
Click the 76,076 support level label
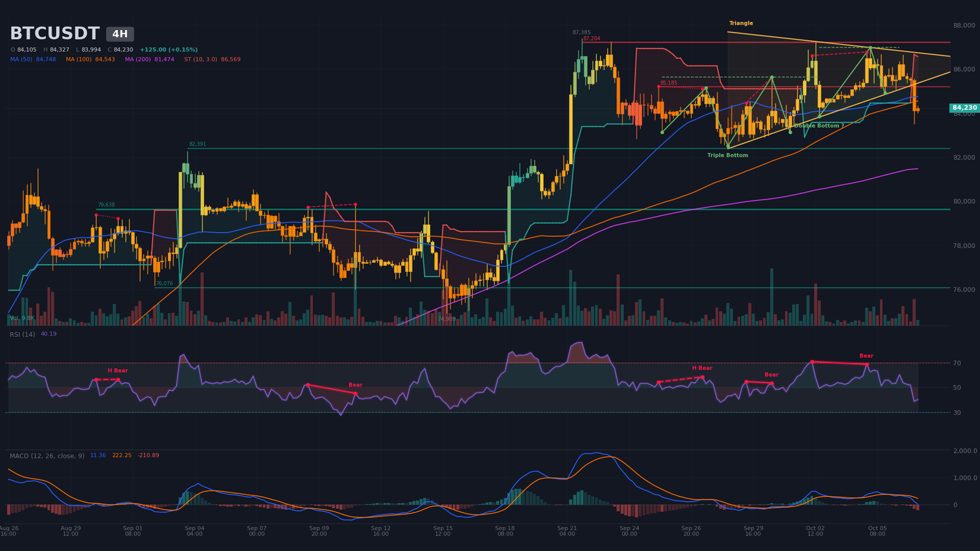[164, 283]
